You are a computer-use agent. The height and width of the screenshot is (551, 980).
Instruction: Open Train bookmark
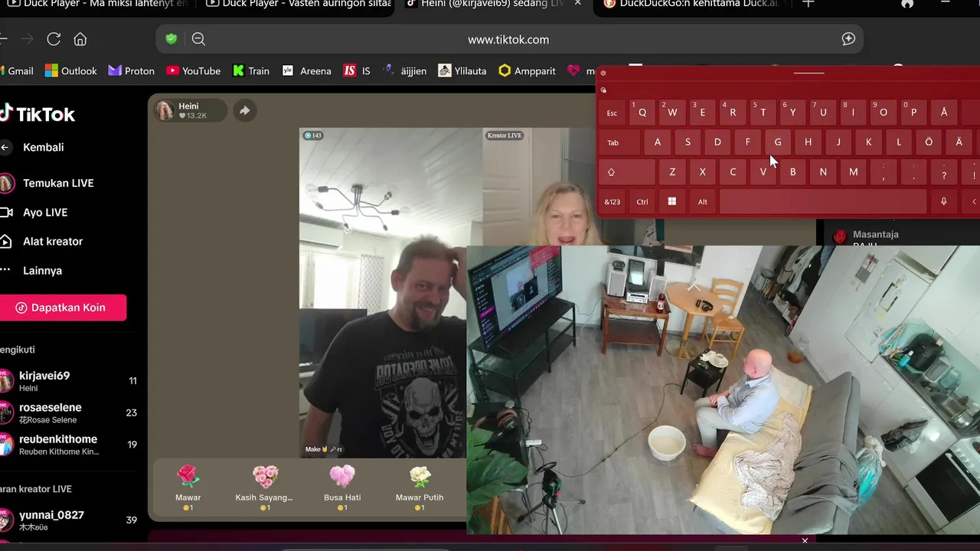tap(251, 70)
